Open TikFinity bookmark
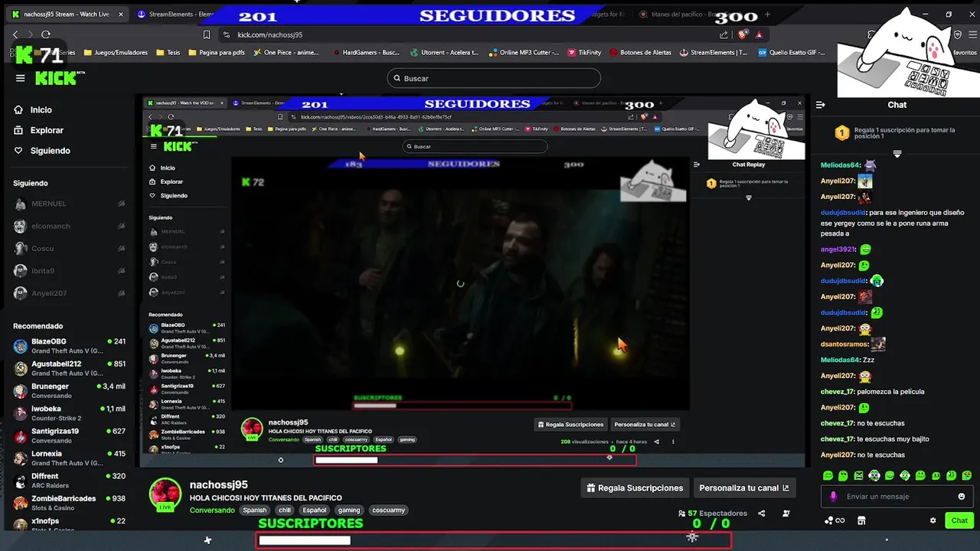 tap(585, 53)
